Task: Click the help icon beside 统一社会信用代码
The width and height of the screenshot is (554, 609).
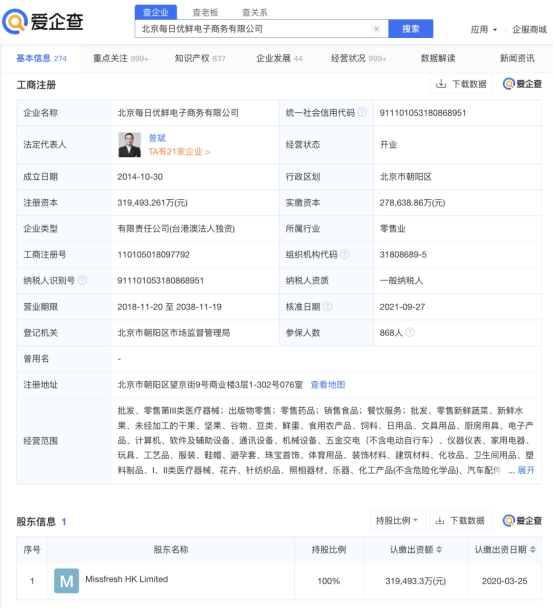Action: 362,113
